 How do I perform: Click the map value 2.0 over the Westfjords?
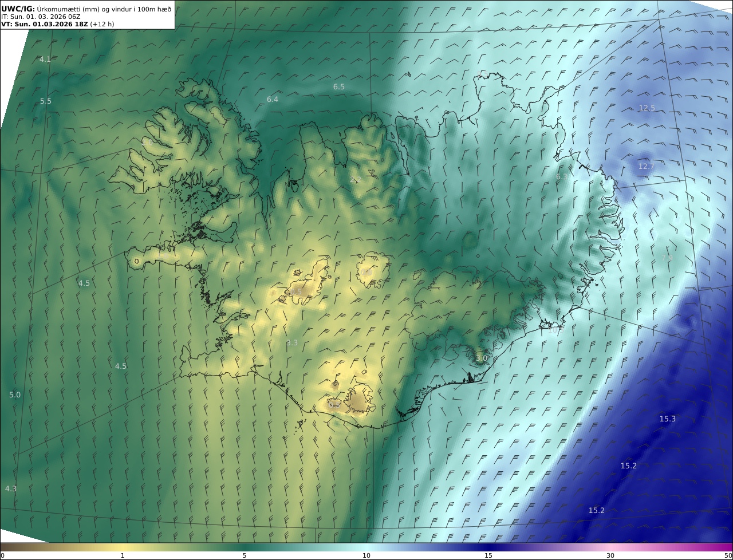pyautogui.click(x=148, y=141)
